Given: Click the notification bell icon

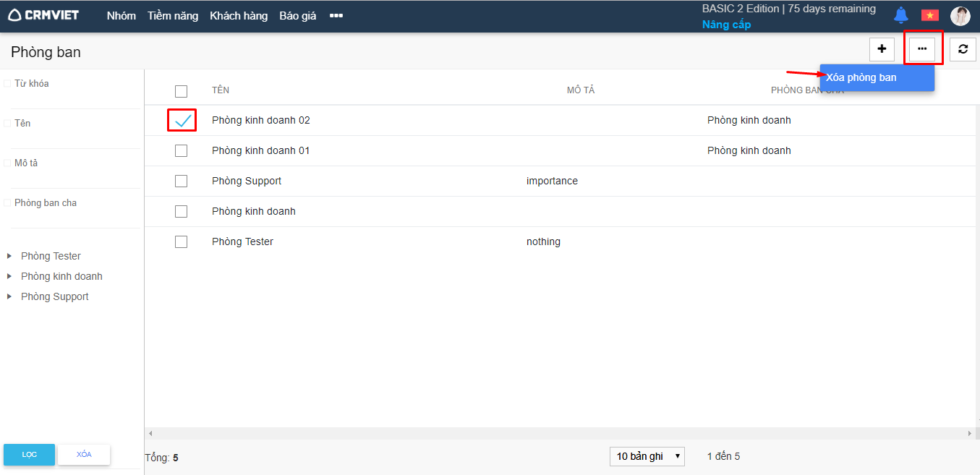Looking at the screenshot, I should [900, 15].
